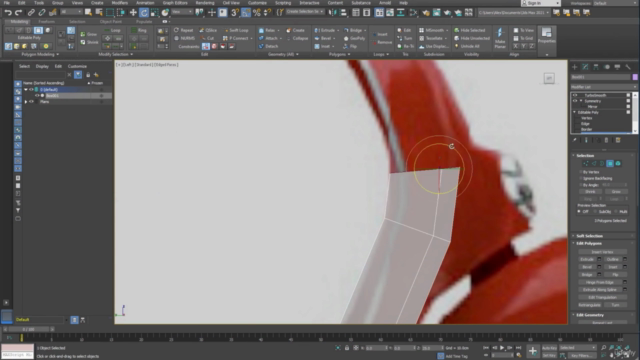Screen dimensions: 640x360
Task: Open the Rendering menu
Action: 205,3
